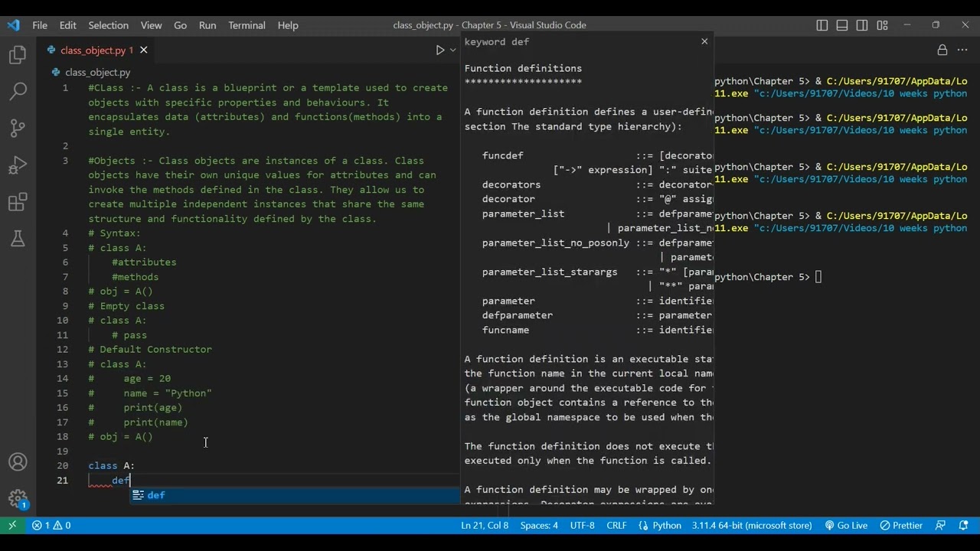Open run options dropdown beside play button
This screenshot has width=980, height=551.
452,51
